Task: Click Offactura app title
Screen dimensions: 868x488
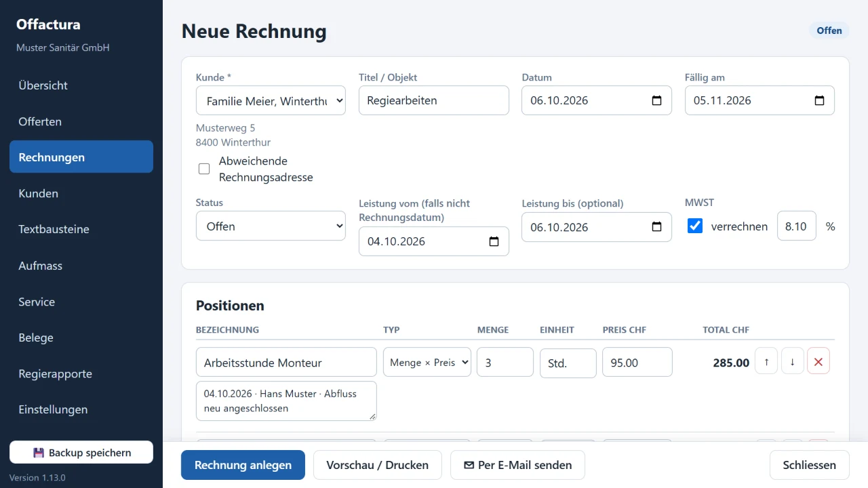Action: tap(48, 24)
